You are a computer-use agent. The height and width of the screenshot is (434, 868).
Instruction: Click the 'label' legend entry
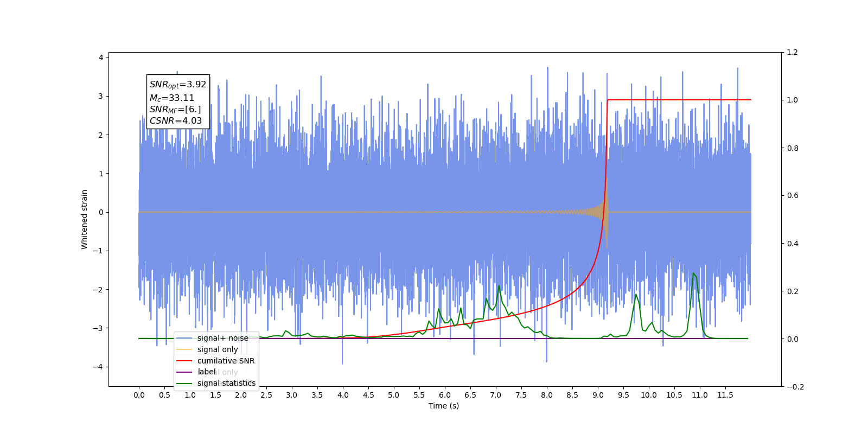point(207,372)
